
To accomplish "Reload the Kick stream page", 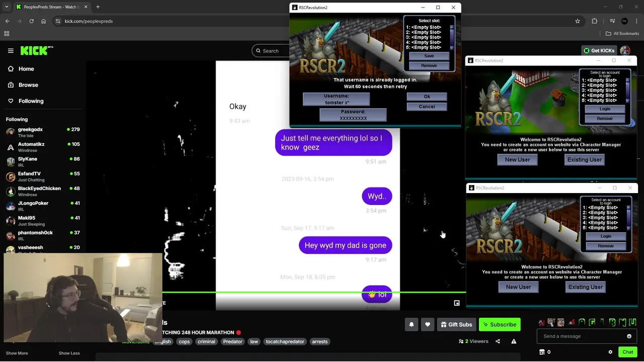I will pyautogui.click(x=31, y=21).
